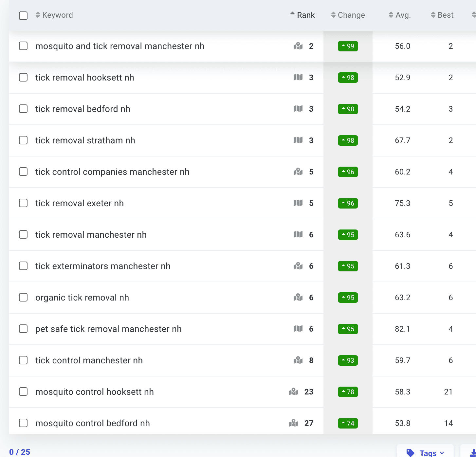This screenshot has height=457, width=476.
Task: Select checkbox for mosquito and tick removal manchester nh
Action: [23, 46]
